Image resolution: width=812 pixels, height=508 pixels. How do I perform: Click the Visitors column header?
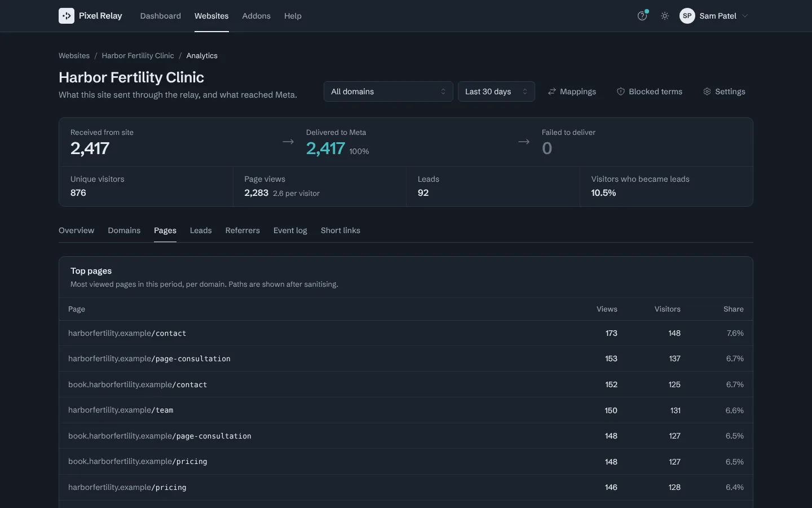668,309
